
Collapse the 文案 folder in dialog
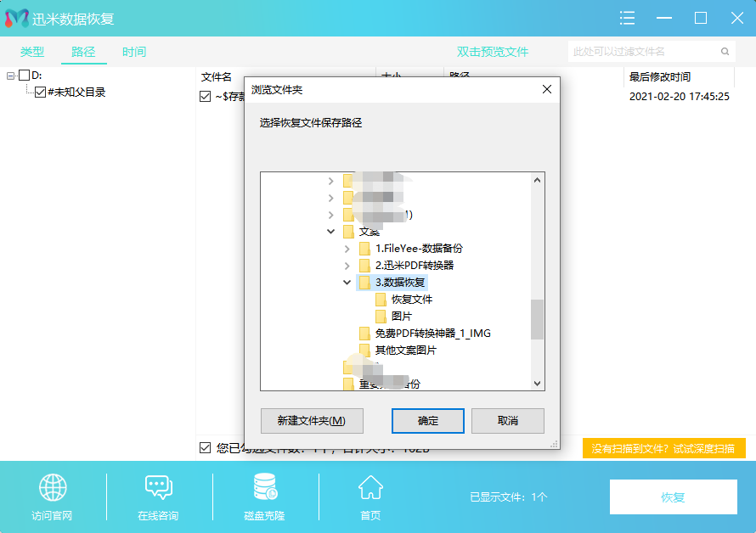tap(331, 231)
